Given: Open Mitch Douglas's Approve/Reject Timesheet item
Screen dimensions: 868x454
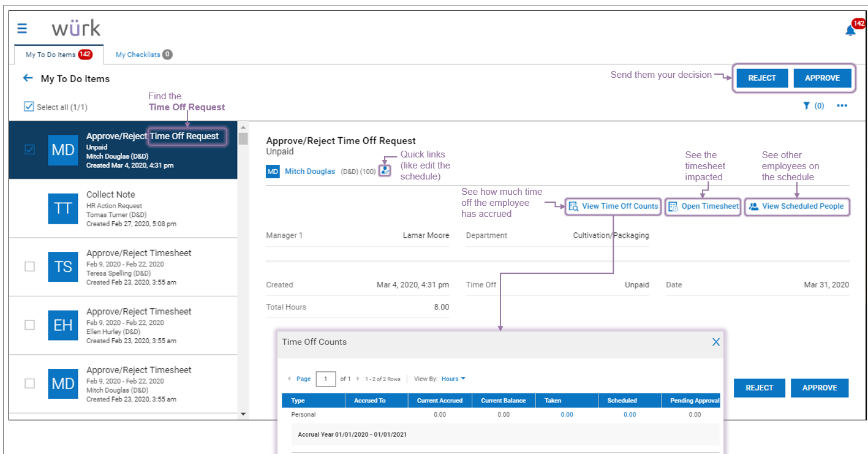Looking at the screenshot, I should [x=123, y=384].
